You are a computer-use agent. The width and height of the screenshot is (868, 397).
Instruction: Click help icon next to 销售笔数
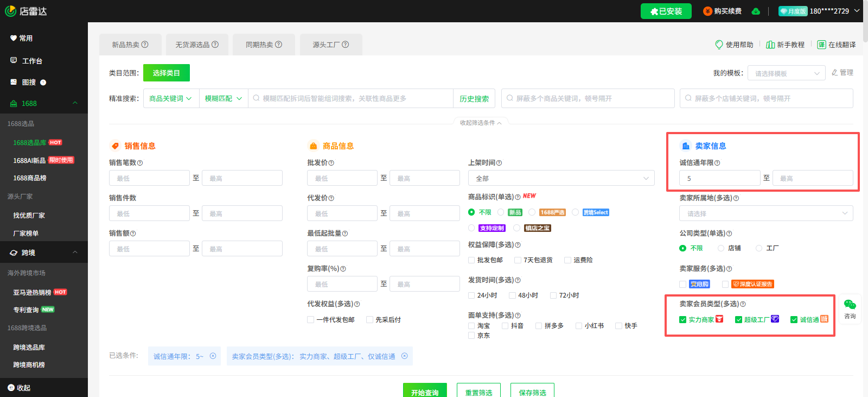[140, 163]
